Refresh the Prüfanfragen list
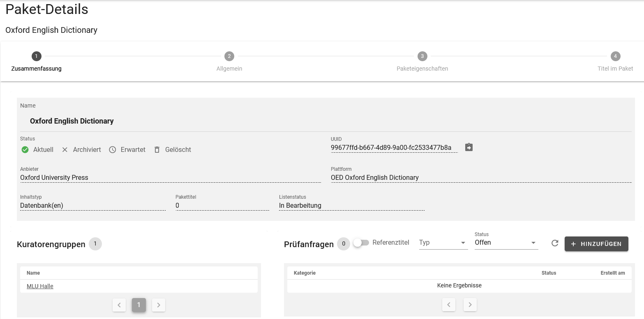The width and height of the screenshot is (644, 319). pos(555,243)
